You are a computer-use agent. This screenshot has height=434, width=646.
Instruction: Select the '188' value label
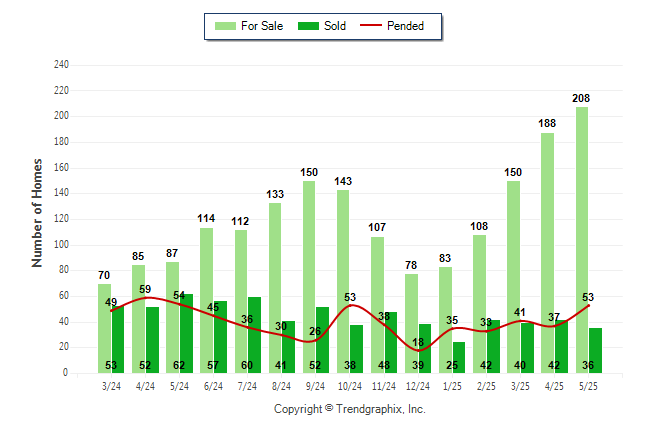pos(547,123)
